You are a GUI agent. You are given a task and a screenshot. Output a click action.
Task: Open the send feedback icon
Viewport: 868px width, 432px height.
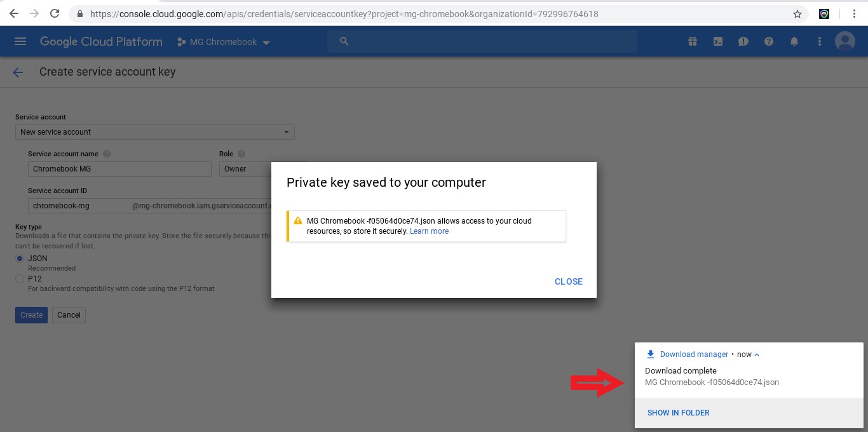click(x=743, y=41)
